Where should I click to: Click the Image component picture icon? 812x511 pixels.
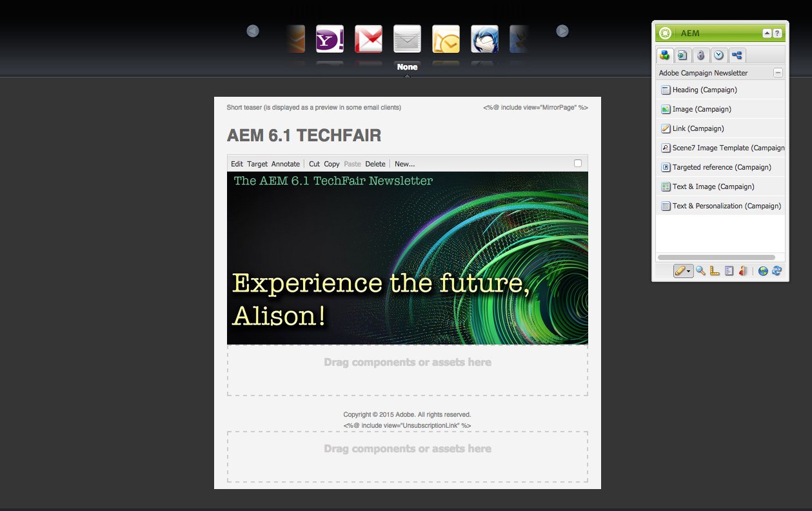point(666,110)
